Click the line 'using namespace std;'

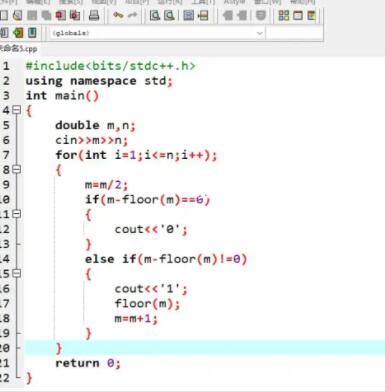99,81
